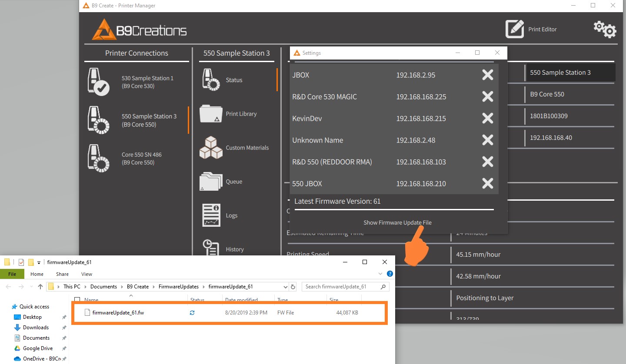Viewport: 626px width, 364px height.
Task: Click the Positioning to Layer value
Action: click(485, 298)
